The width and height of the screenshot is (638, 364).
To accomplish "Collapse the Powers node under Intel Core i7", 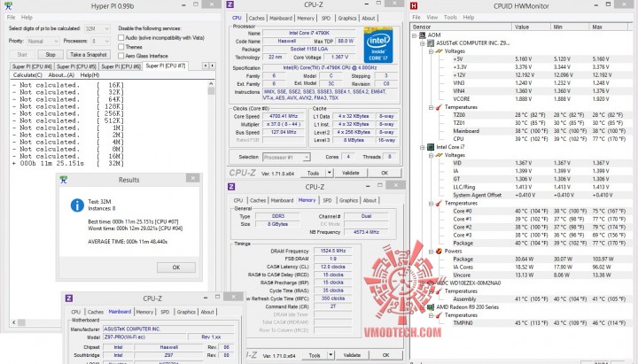I will pyautogui.click(x=431, y=252).
